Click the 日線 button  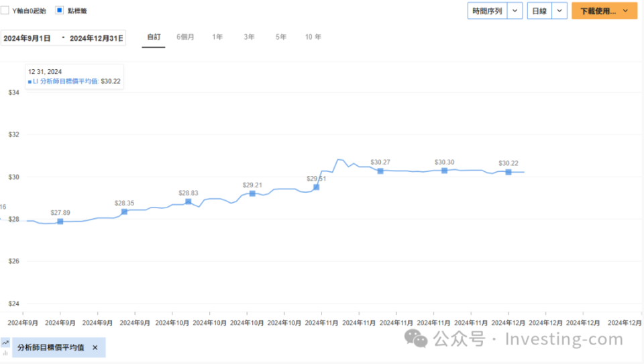539,11
